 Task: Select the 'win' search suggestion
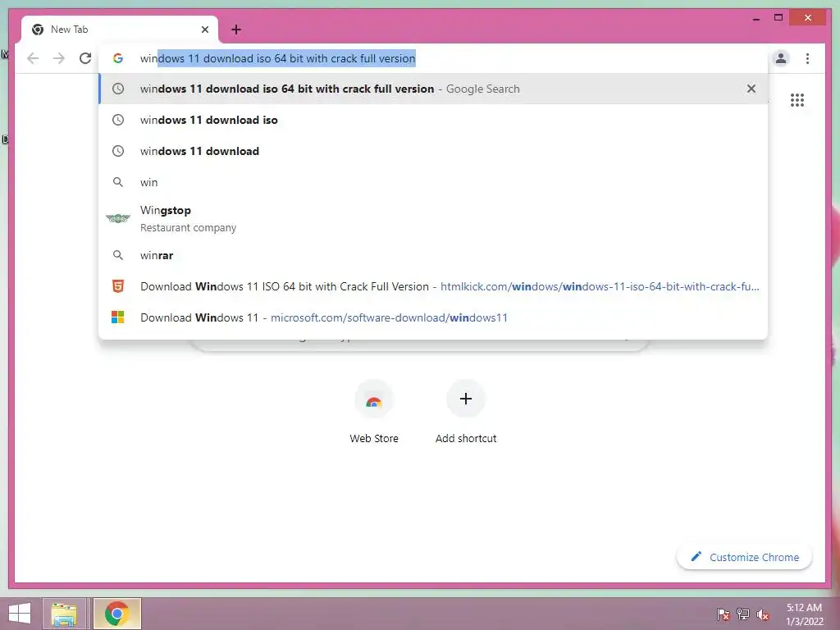[433, 182]
